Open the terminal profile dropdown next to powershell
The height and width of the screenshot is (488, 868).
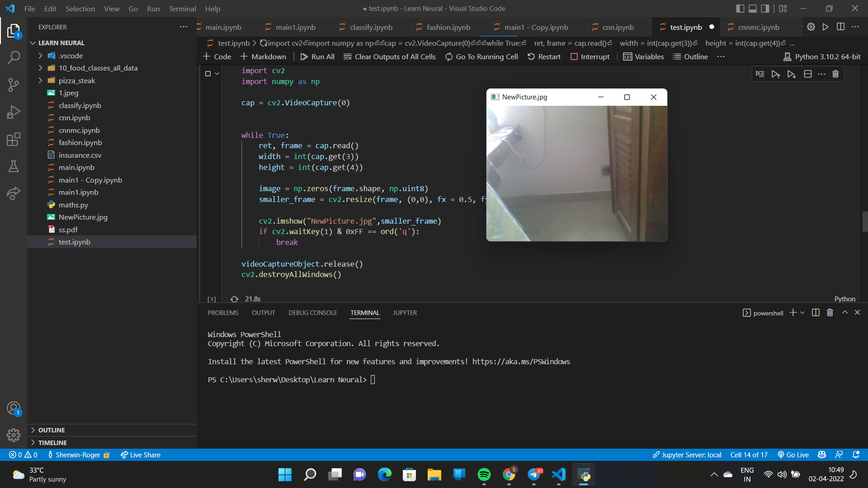click(x=802, y=312)
